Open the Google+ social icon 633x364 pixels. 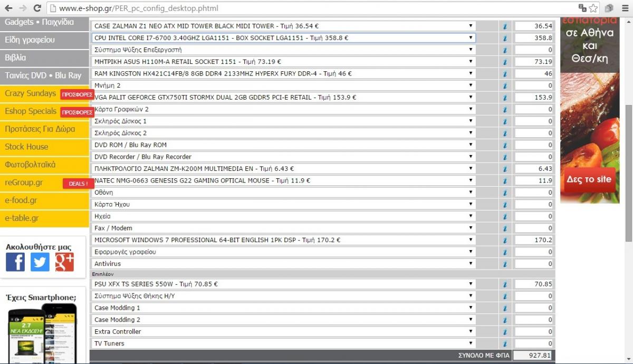click(x=64, y=262)
